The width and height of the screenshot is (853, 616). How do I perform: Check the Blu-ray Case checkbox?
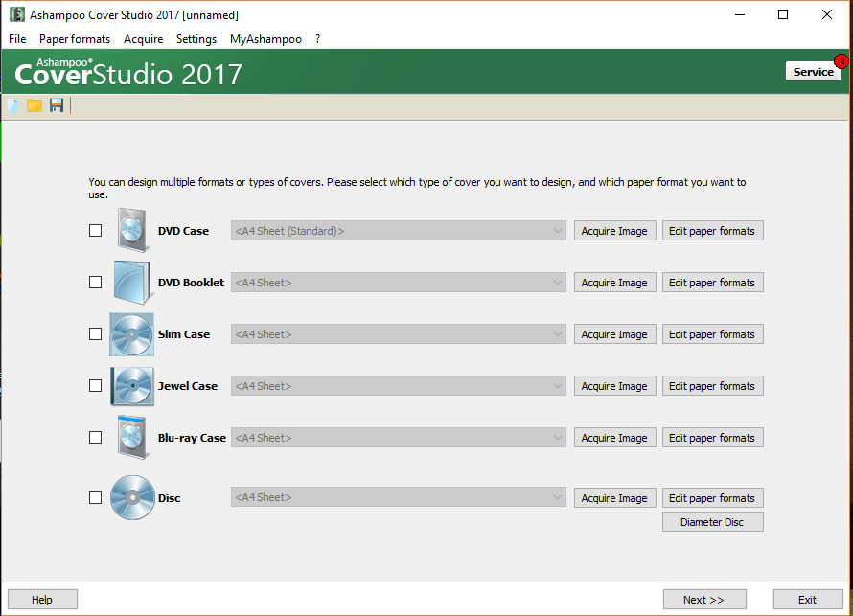[x=95, y=437]
